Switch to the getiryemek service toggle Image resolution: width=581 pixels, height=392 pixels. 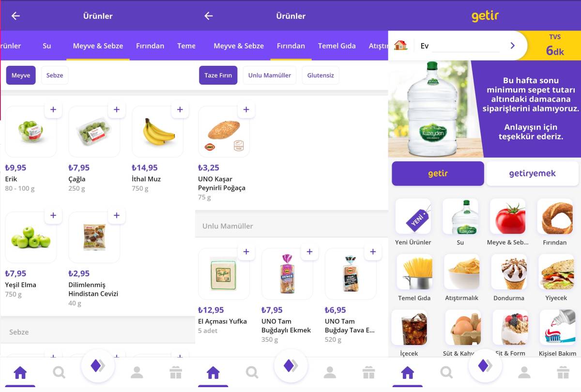532,173
